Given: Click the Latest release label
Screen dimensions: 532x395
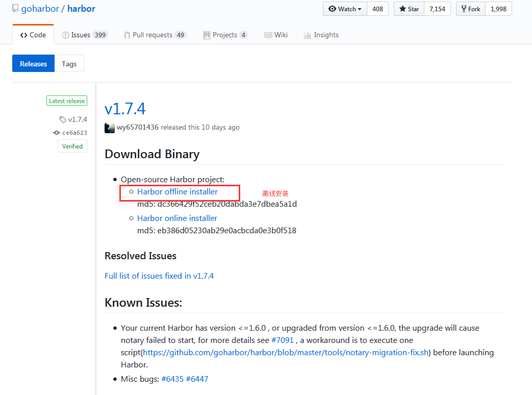Looking at the screenshot, I should coord(67,101).
